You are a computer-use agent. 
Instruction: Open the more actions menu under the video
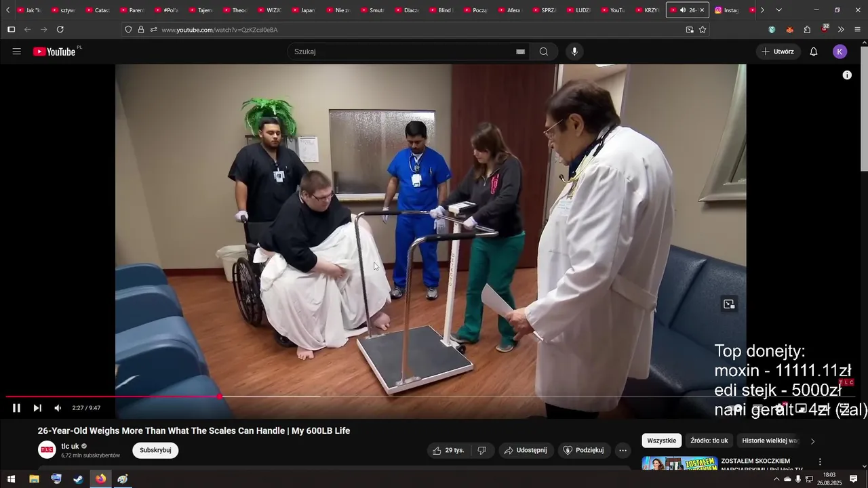tap(623, 450)
